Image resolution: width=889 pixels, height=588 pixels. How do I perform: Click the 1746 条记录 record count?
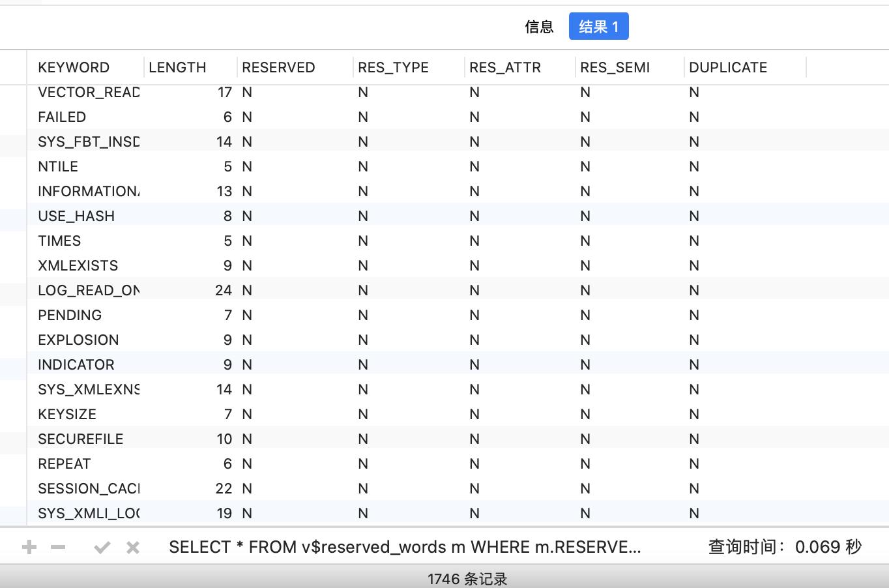[x=468, y=578]
